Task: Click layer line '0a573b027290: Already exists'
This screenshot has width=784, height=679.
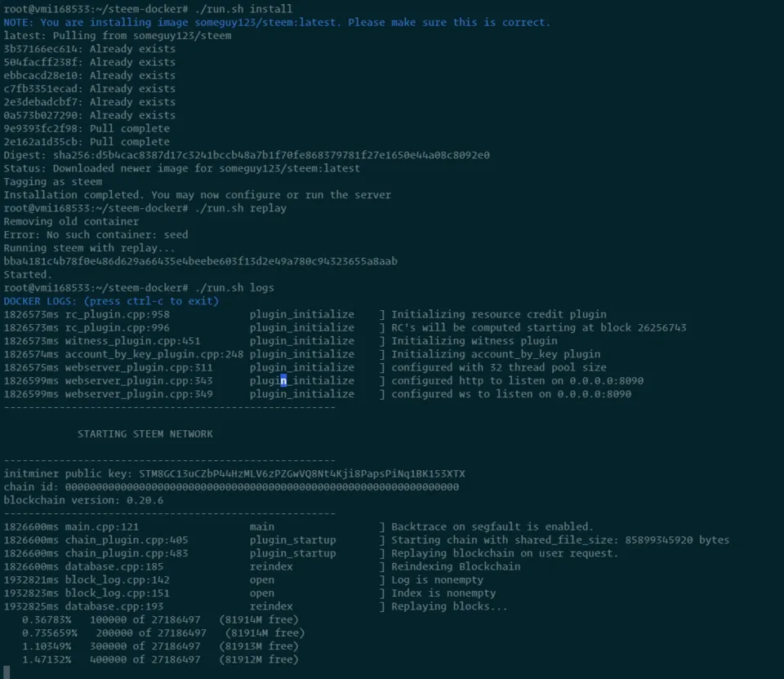Action: point(90,115)
